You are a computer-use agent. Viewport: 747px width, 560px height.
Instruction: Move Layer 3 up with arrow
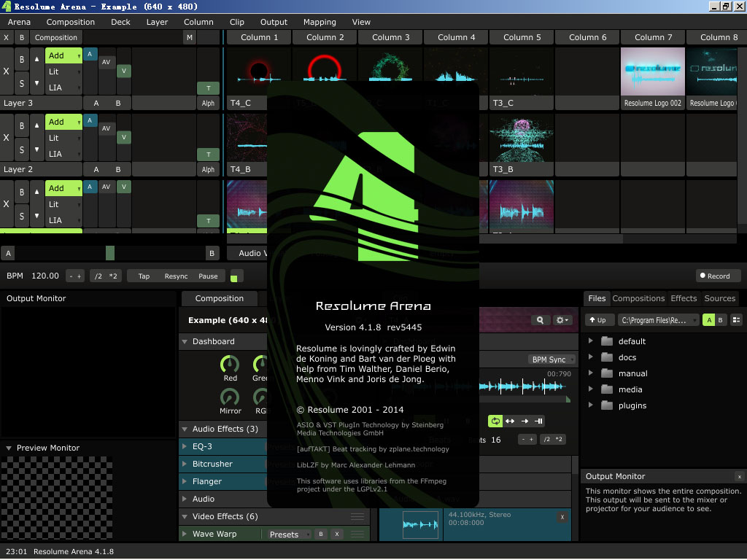click(36, 59)
